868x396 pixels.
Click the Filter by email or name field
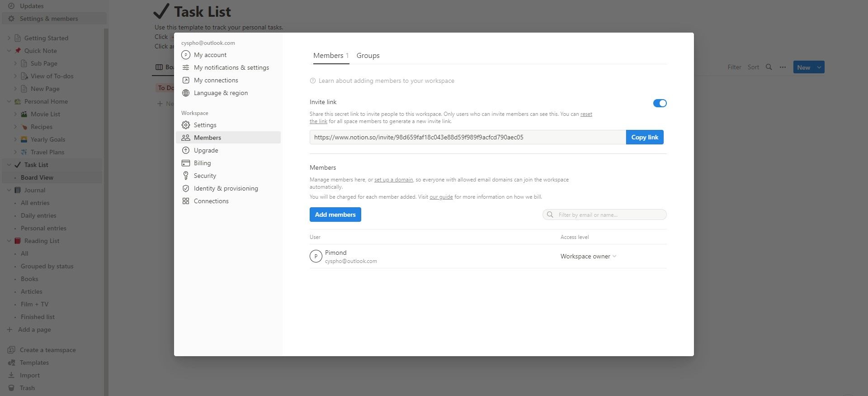(x=604, y=215)
